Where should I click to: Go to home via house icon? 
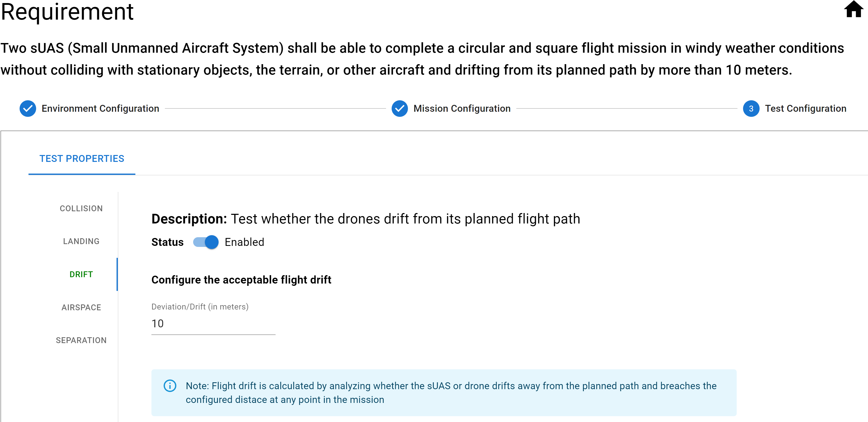[x=853, y=9]
